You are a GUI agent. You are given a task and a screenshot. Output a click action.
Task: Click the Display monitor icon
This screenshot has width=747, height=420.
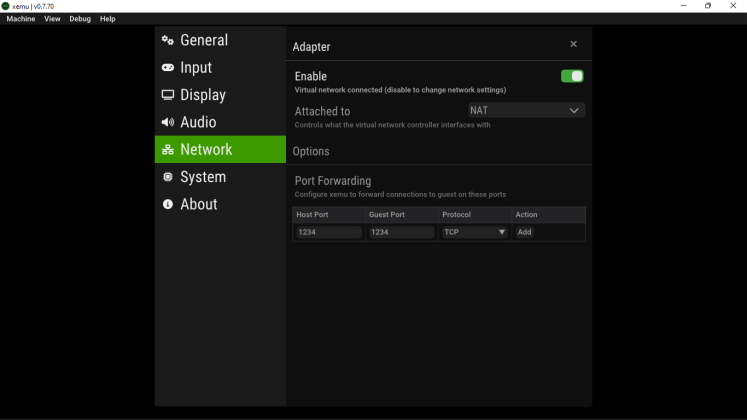168,95
